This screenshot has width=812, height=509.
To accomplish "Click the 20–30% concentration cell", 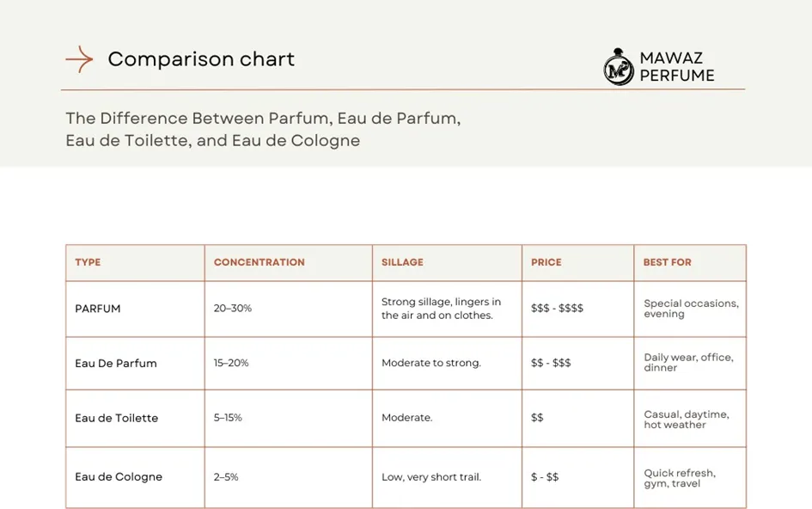I will click(233, 308).
